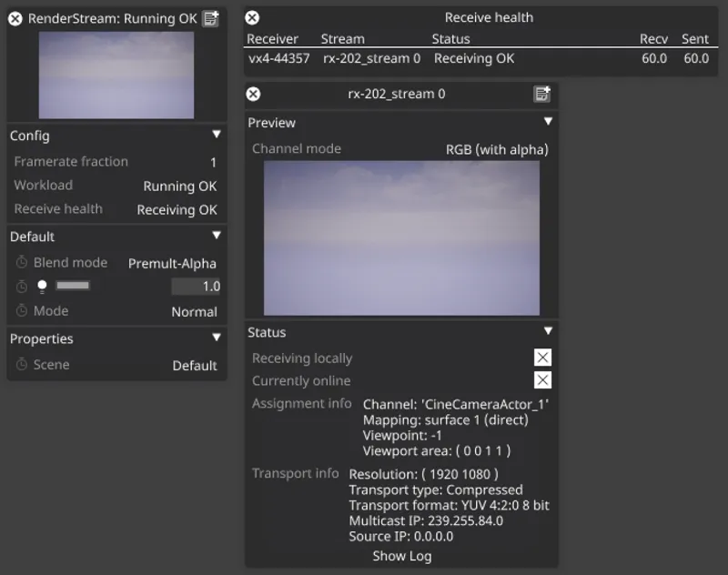
Task: Click the stopwatch icon beside Blend mode
Action: click(22, 263)
